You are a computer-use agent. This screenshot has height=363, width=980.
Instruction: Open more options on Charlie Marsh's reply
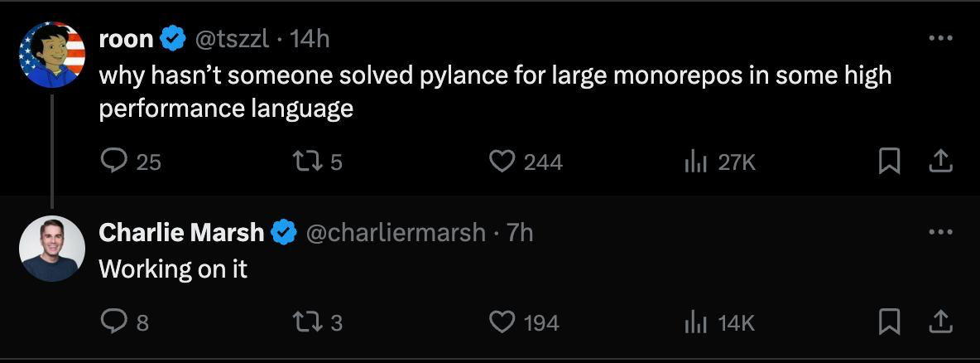tap(940, 232)
